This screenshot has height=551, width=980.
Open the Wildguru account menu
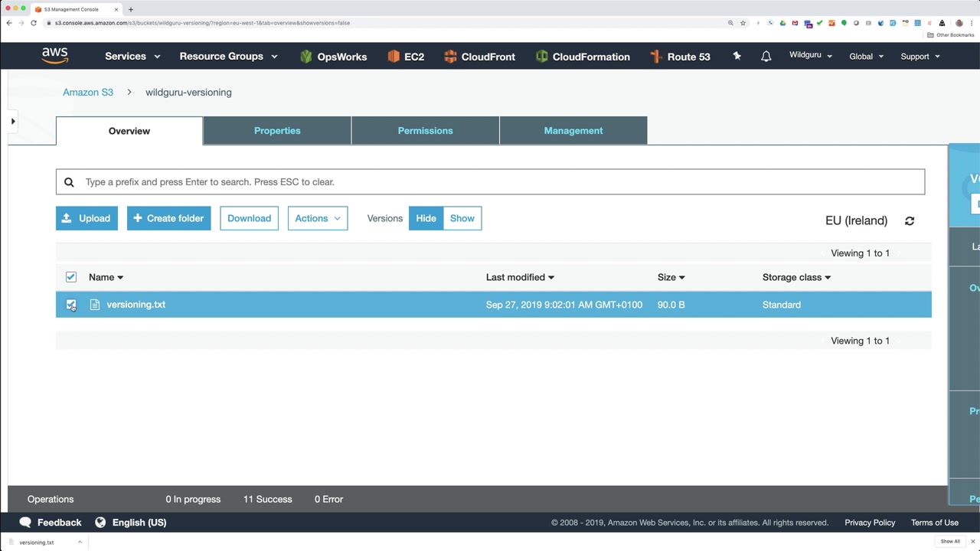[x=811, y=55]
